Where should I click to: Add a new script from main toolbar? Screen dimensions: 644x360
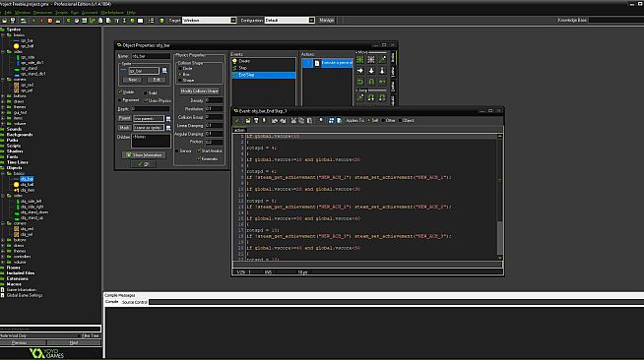click(100, 20)
